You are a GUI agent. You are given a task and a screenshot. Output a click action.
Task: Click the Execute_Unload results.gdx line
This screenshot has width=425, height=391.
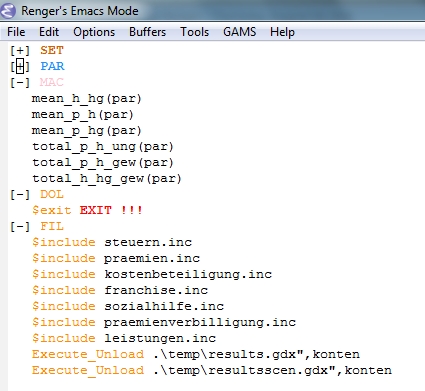tap(196, 354)
